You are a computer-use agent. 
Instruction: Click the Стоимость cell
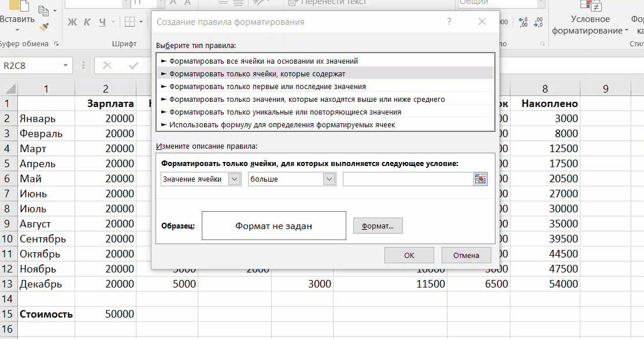[x=46, y=314]
